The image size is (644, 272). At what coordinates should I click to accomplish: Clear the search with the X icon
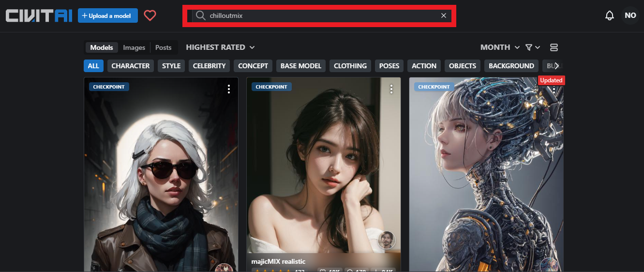(x=444, y=15)
